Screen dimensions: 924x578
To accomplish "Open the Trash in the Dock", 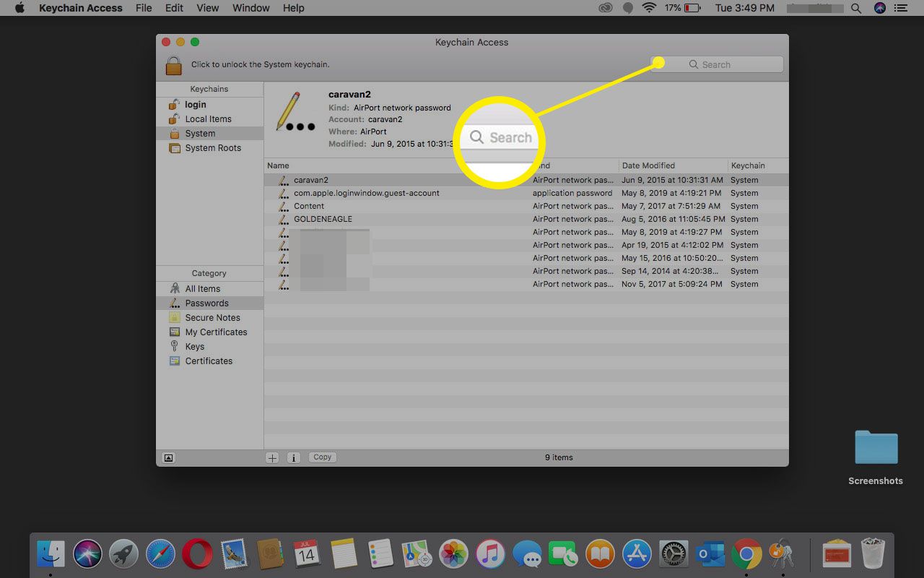I will [x=873, y=555].
